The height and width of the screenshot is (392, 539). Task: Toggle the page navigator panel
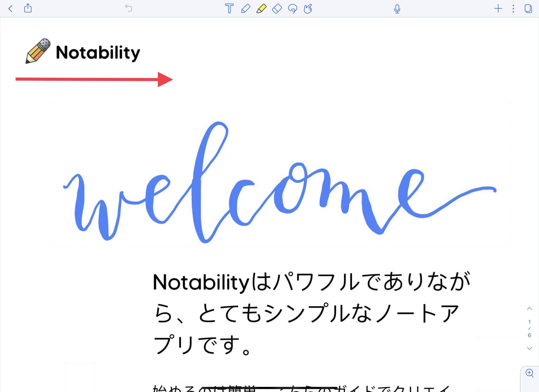[528, 9]
